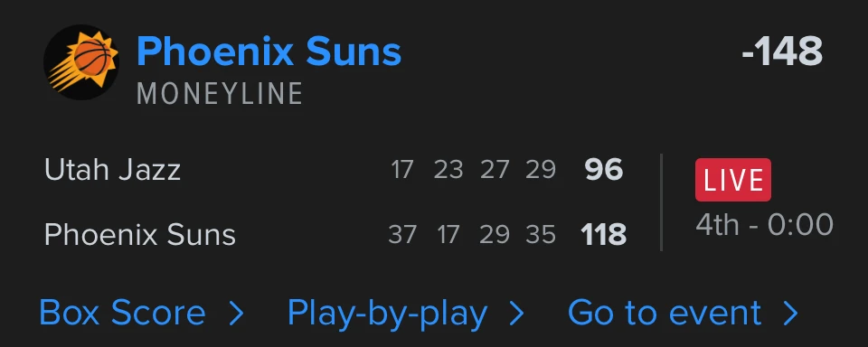The height and width of the screenshot is (347, 868).
Task: Open the Phoenix Suns title link
Action: pyautogui.click(x=269, y=52)
